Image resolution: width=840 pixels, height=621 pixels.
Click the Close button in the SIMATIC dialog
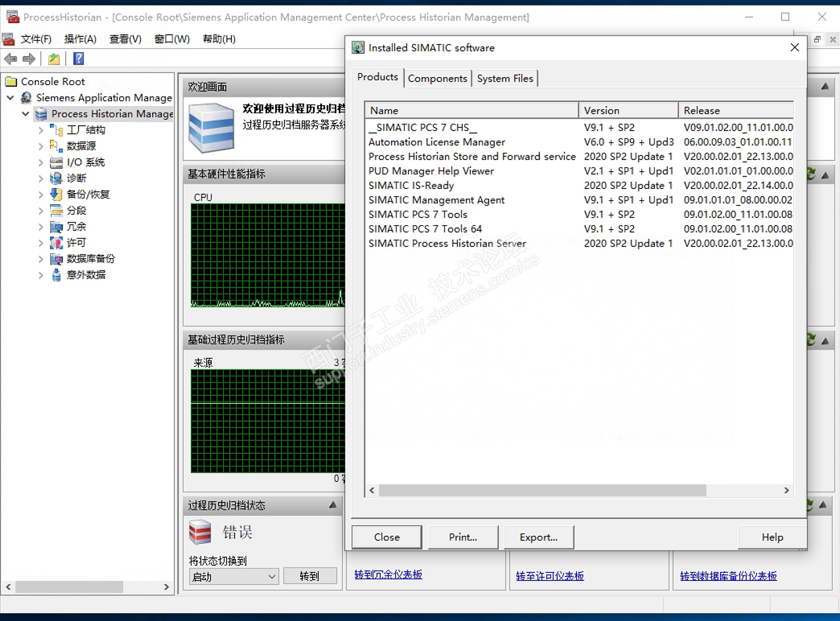tap(386, 537)
